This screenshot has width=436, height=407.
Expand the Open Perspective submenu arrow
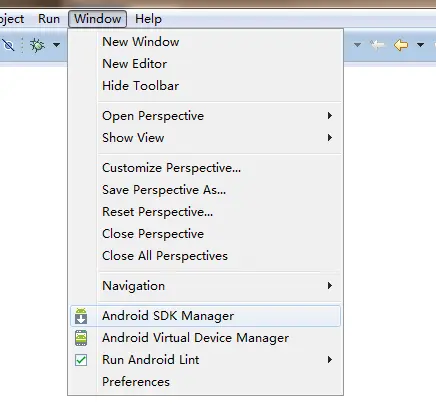[x=330, y=116]
